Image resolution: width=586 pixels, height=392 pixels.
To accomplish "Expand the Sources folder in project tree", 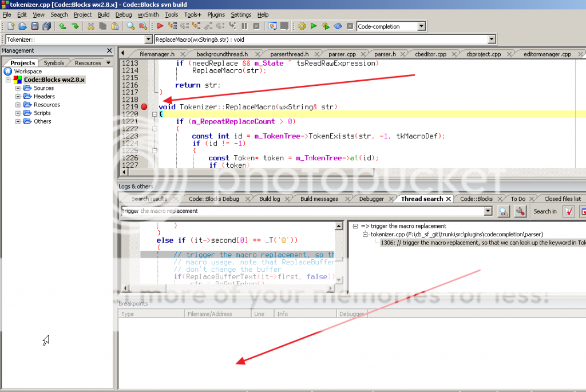I will point(18,88).
